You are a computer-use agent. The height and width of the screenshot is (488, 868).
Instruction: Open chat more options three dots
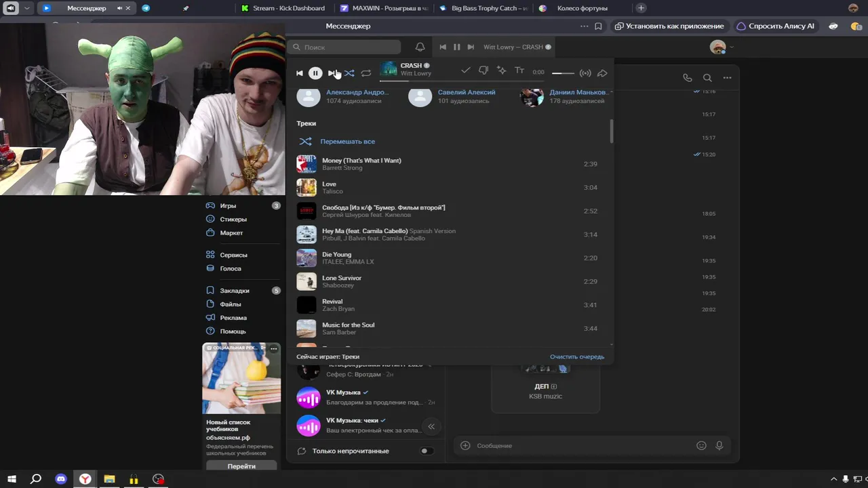[x=727, y=78]
